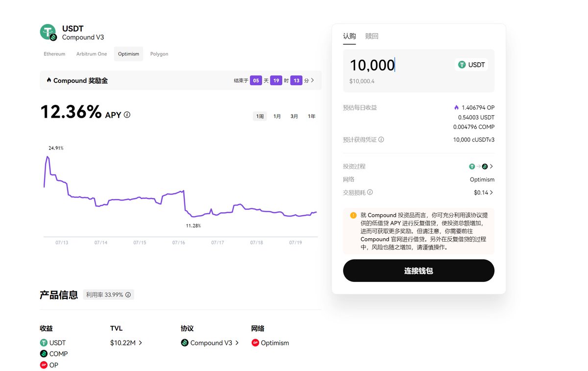Image resolution: width=588 pixels, height=371 pixels.
Task: Open Compound V3 protocol details arrow
Action: (237, 343)
